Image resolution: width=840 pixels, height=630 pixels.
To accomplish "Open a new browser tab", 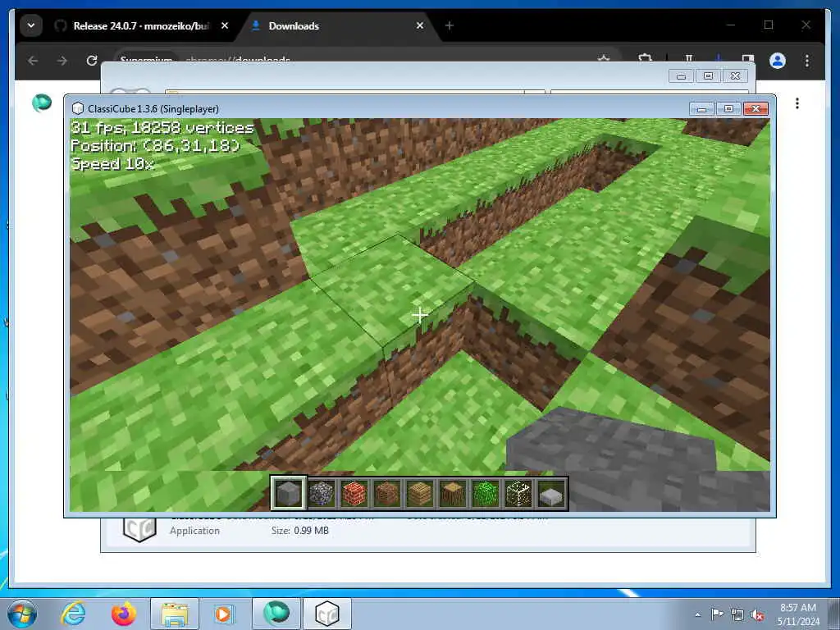I will (450, 25).
